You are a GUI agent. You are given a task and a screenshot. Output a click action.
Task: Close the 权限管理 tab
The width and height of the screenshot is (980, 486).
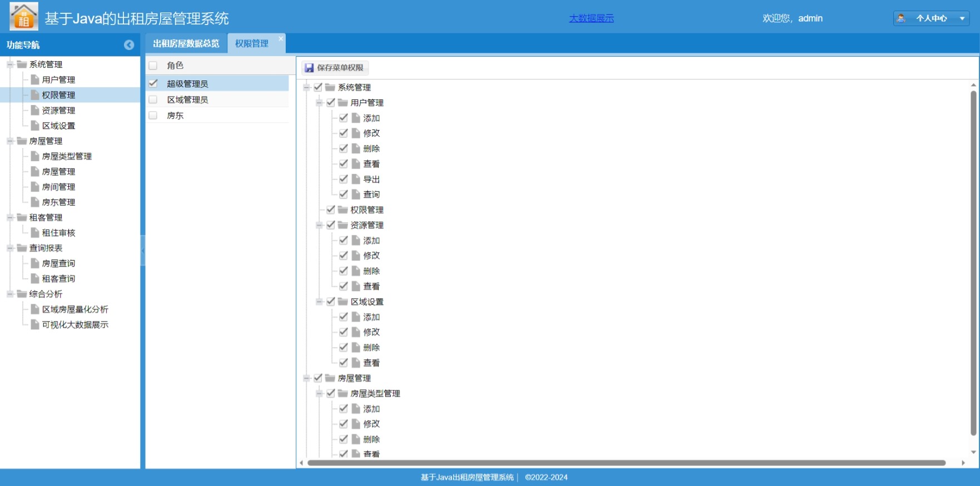[x=281, y=38]
